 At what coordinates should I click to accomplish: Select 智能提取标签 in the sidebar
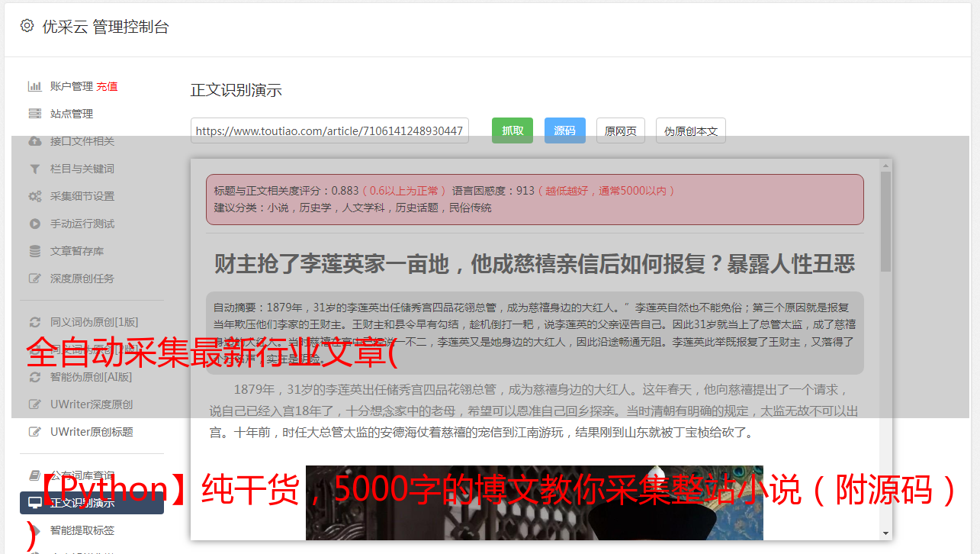[x=82, y=530]
